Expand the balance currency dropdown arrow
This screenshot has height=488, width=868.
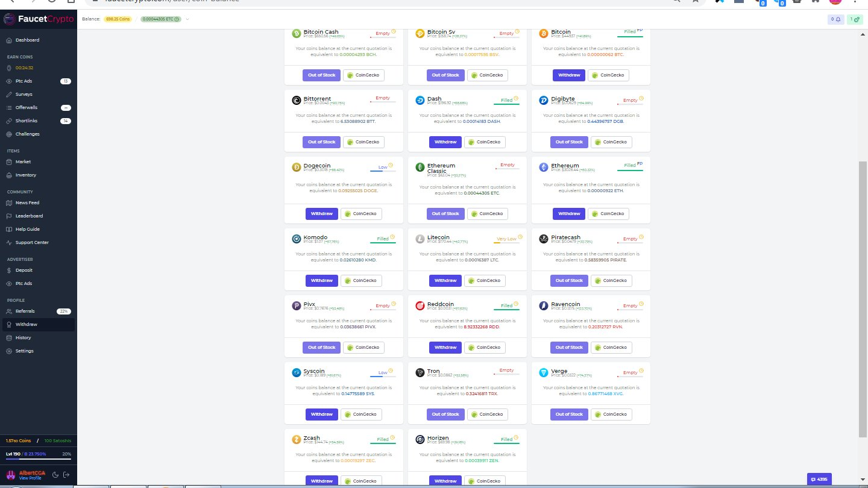(x=187, y=19)
